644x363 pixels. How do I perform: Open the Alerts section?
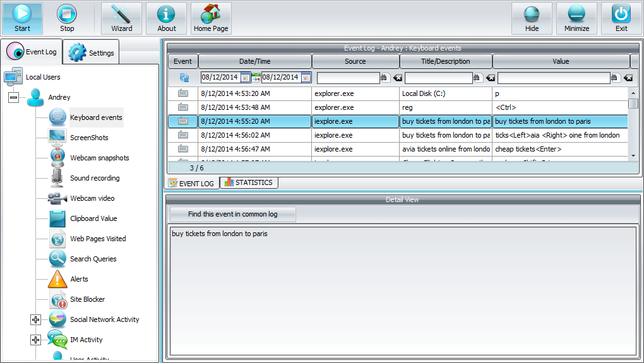coord(79,279)
